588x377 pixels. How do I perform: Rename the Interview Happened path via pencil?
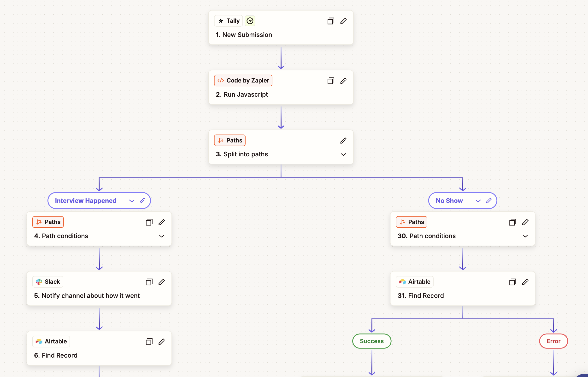[x=142, y=201]
